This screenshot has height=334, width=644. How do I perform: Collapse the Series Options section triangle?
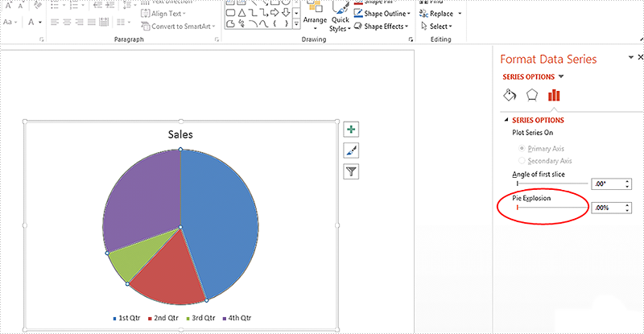pos(506,120)
